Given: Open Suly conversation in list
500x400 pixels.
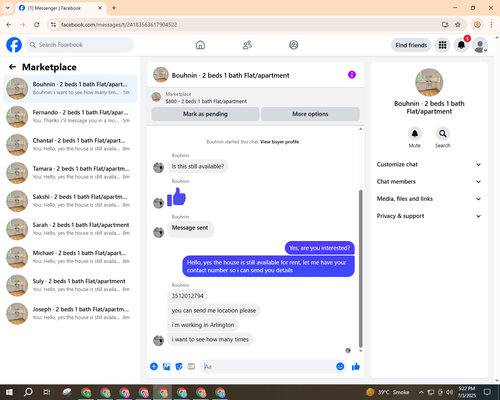Looking at the screenshot, I should click(70, 286).
